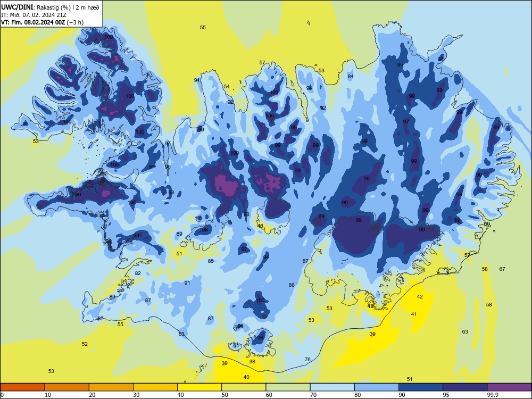This screenshot has height=399, width=532.
Task: Select the legend tick label 30
Action: coord(136,395)
